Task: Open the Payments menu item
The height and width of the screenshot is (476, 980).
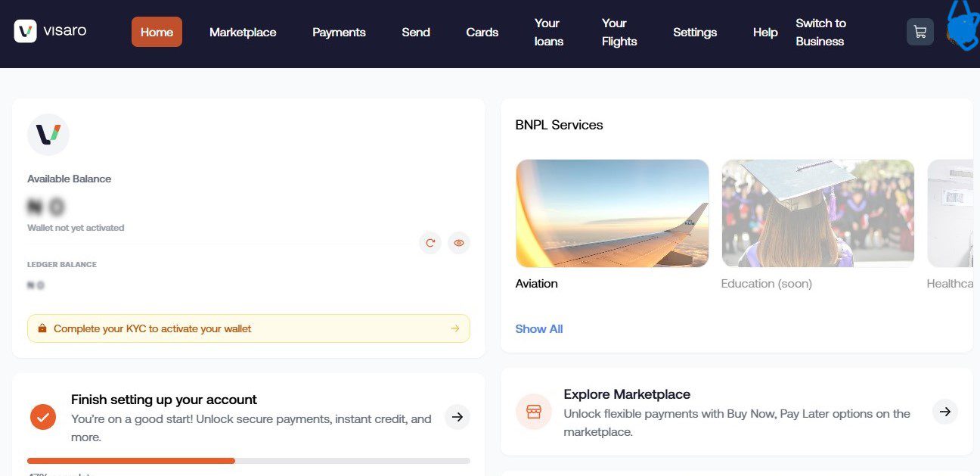Action: [339, 32]
